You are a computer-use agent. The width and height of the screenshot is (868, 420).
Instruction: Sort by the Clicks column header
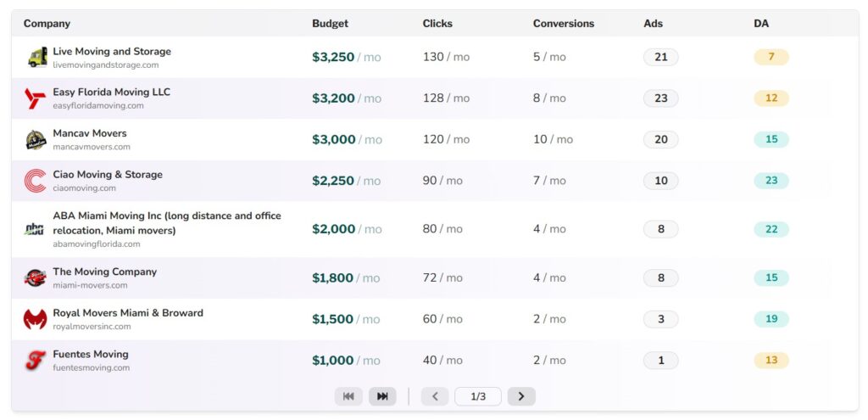tap(437, 24)
